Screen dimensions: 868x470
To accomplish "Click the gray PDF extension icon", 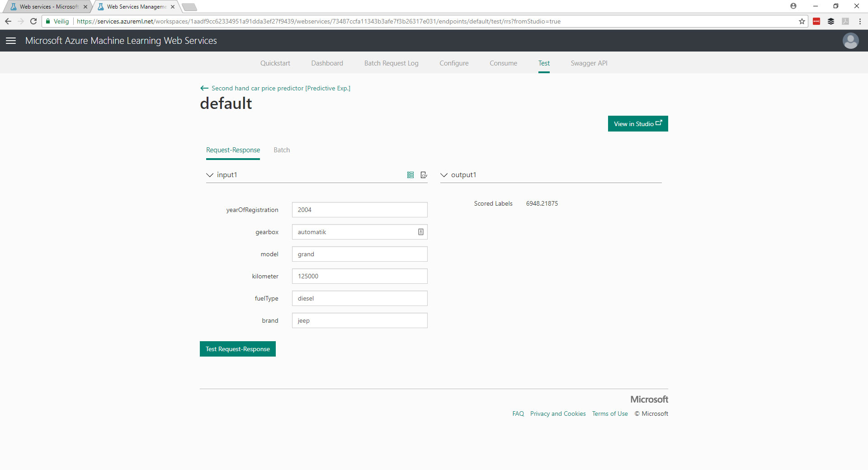I will pyautogui.click(x=845, y=21).
